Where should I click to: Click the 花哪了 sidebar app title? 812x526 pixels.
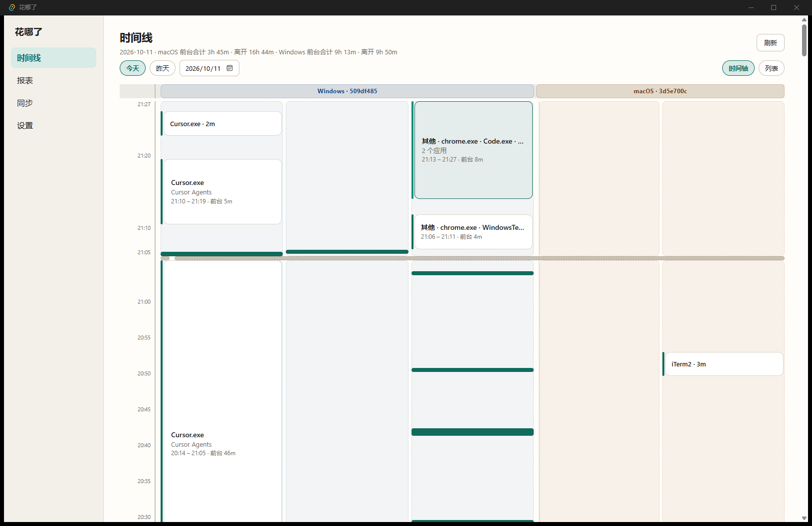(28, 32)
